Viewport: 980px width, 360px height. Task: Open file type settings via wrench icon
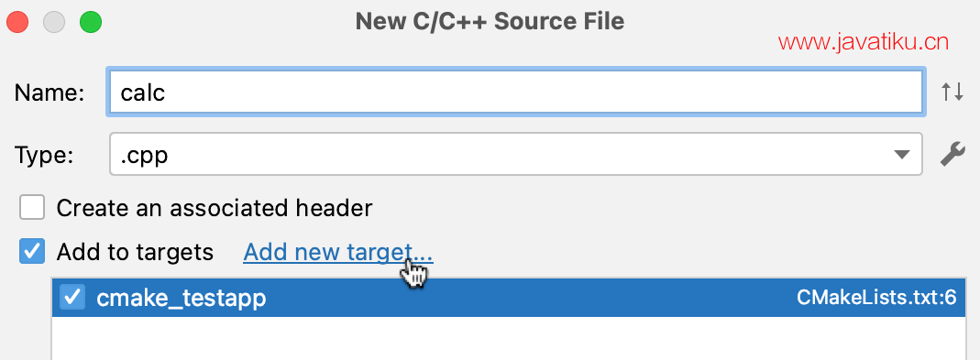[x=952, y=154]
